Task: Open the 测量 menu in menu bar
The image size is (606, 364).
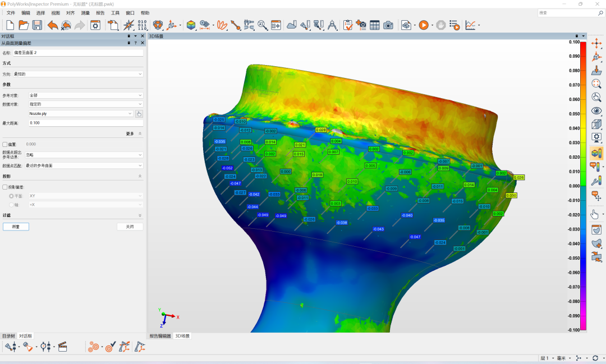Action: click(85, 12)
